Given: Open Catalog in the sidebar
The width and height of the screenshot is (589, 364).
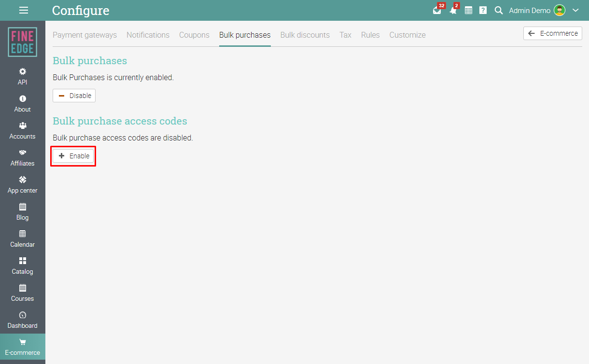Looking at the screenshot, I should (23, 266).
